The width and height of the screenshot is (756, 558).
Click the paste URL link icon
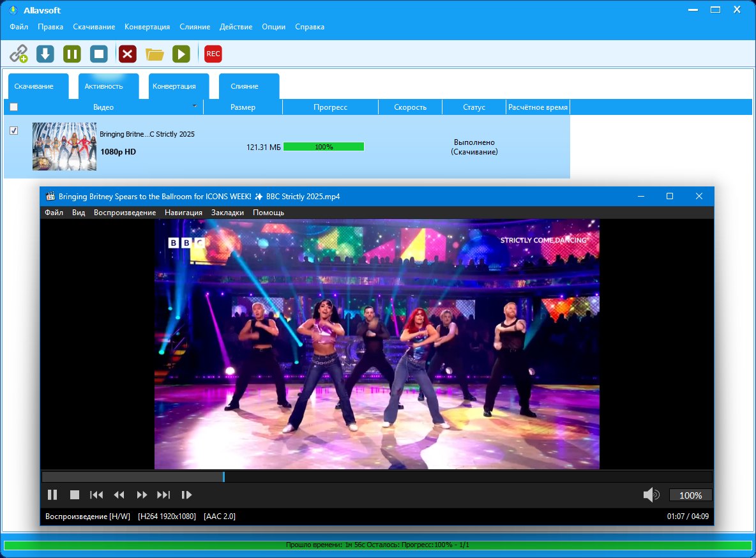pyautogui.click(x=19, y=54)
